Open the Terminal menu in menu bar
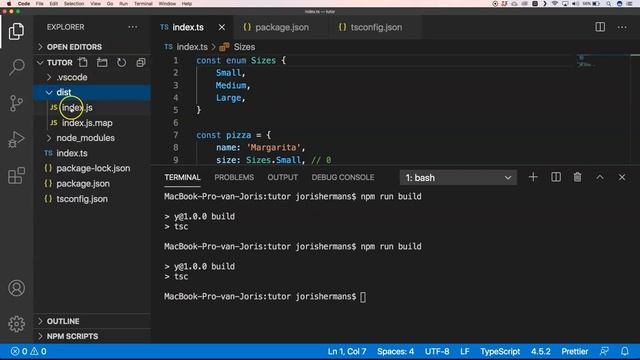Image resolution: width=640 pixels, height=360 pixels. point(143,3)
